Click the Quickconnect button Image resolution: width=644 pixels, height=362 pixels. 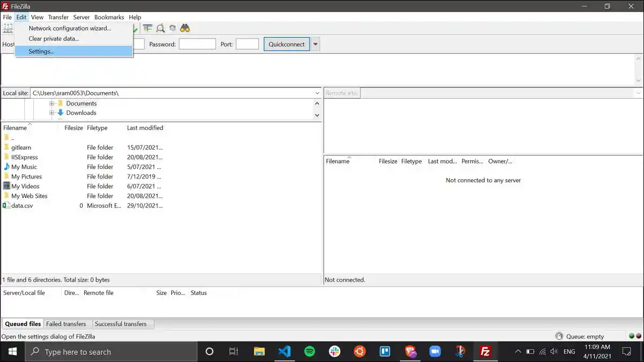tap(287, 44)
